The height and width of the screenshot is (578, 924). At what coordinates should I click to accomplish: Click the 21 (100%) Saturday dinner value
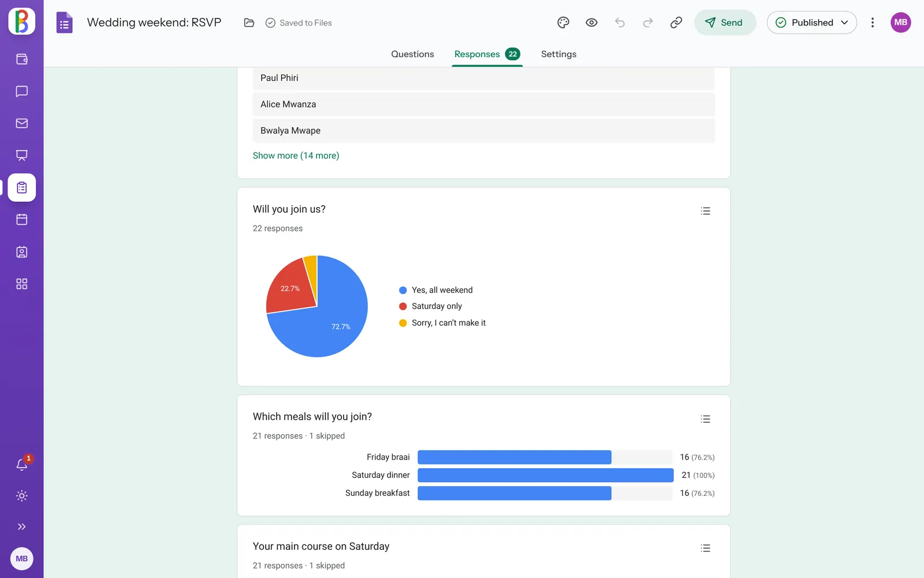[x=698, y=475]
